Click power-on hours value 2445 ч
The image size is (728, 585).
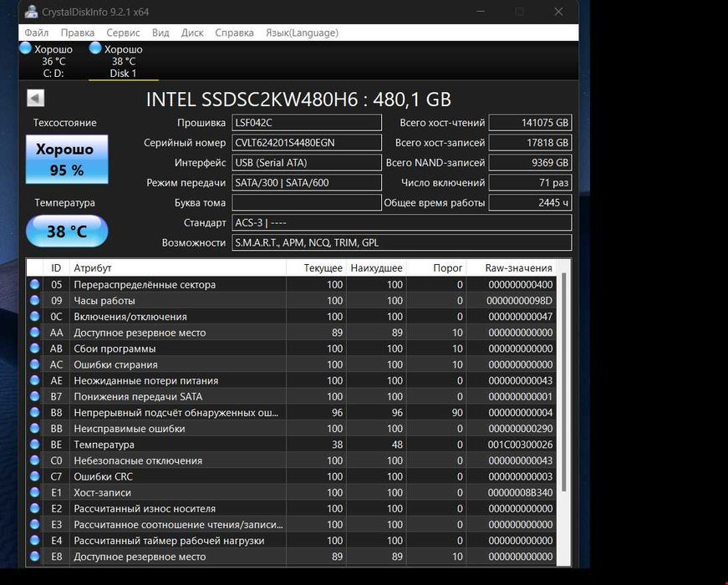(530, 202)
